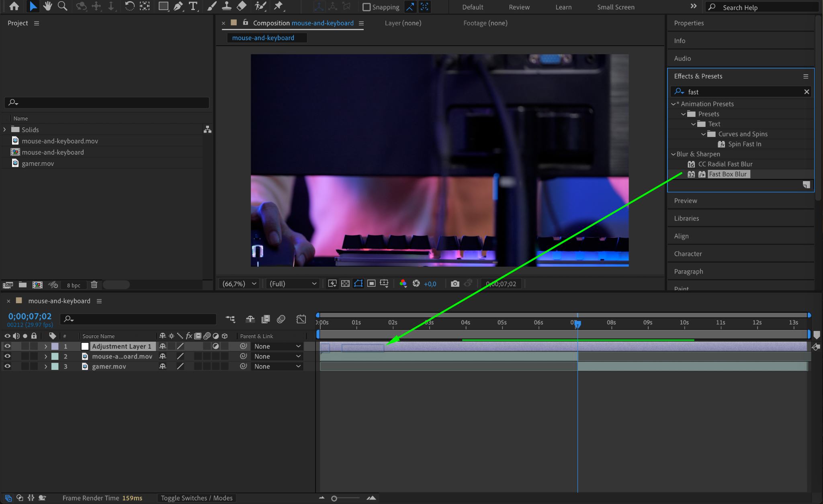This screenshot has width=823, height=504.
Task: Select the Hand tool
Action: pos(47,6)
